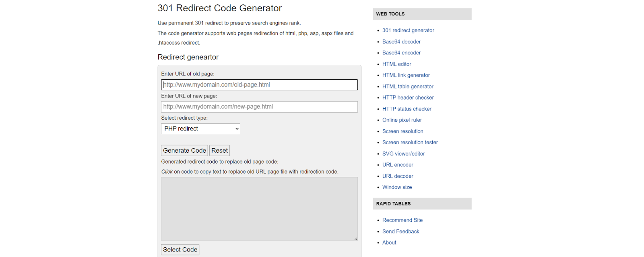Open the About page link
This screenshot has width=644, height=257.
click(389, 242)
